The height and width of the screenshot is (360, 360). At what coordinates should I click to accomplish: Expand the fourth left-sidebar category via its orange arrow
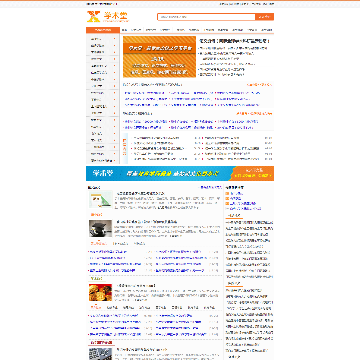115,59
